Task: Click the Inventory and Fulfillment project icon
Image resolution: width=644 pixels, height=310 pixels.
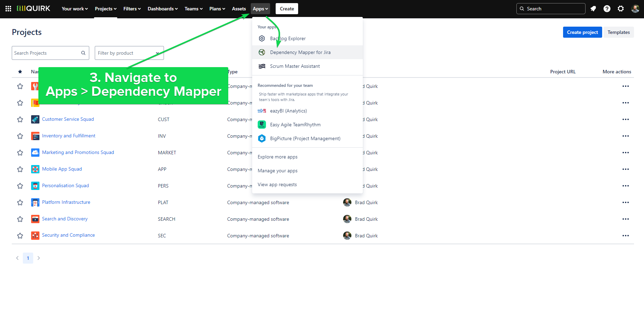Action: 35,136
